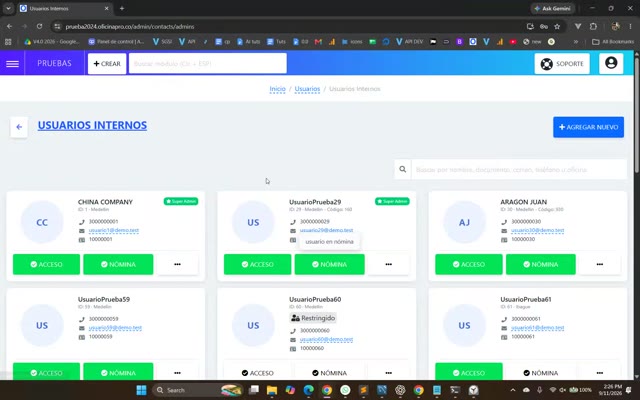Screen dimensions: 640x400
Task: Click the CC avatar of CHINA COMPANY
Action: click(x=42, y=222)
